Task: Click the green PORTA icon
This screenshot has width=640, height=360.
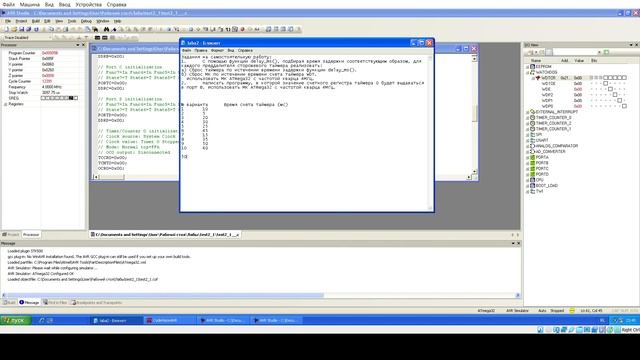Action: click(533, 157)
